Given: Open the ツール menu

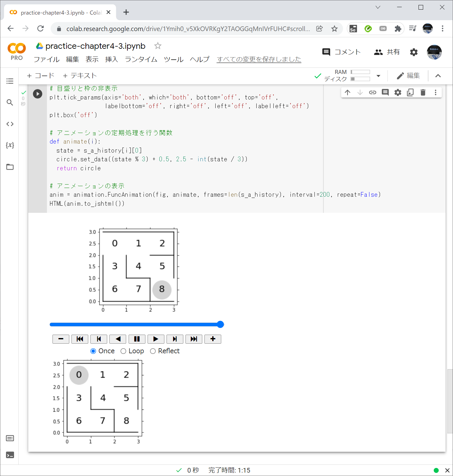Looking at the screenshot, I should tap(174, 59).
